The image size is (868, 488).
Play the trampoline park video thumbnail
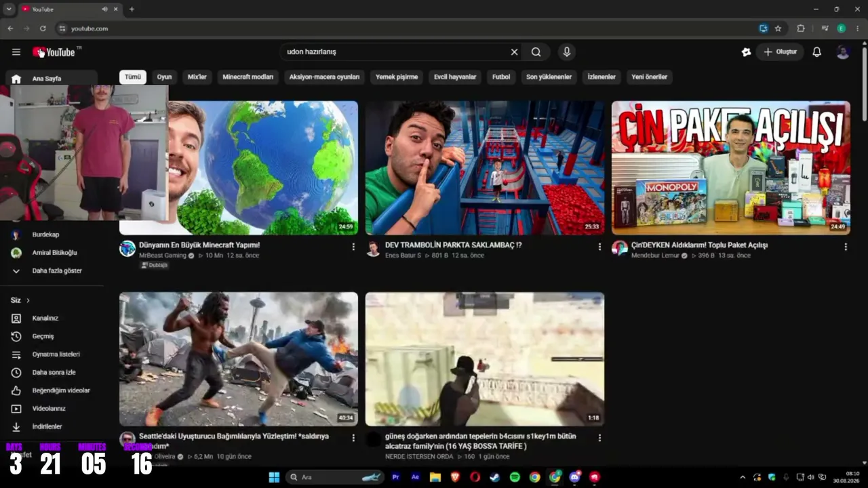[485, 168]
